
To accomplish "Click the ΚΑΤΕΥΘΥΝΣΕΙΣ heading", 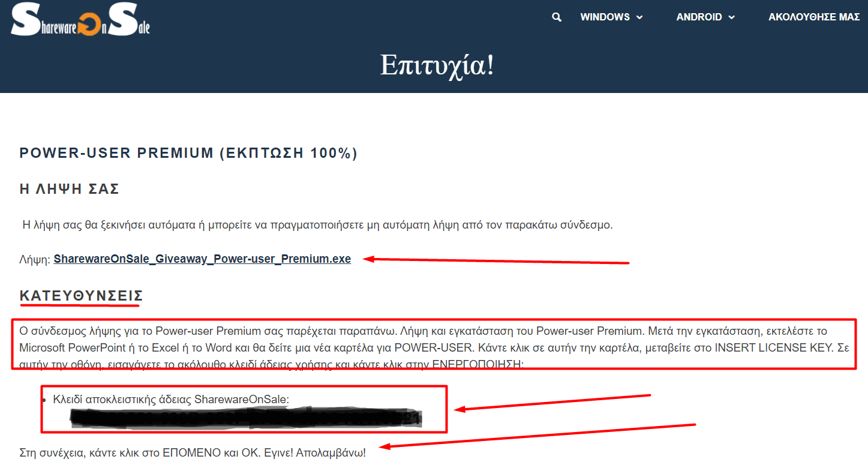I will pos(81,296).
